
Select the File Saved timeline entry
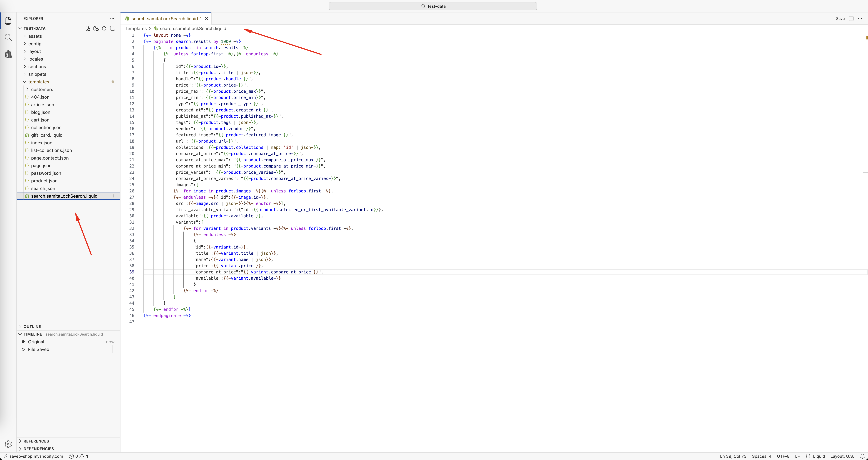(x=68, y=350)
